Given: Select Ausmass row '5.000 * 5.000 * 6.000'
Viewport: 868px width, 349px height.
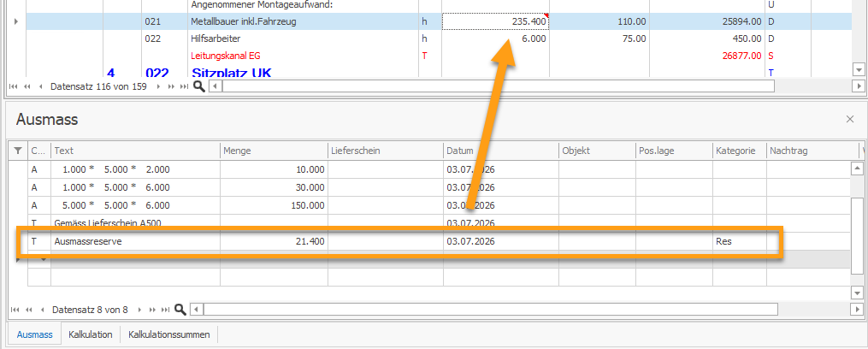Looking at the screenshot, I should (135, 205).
